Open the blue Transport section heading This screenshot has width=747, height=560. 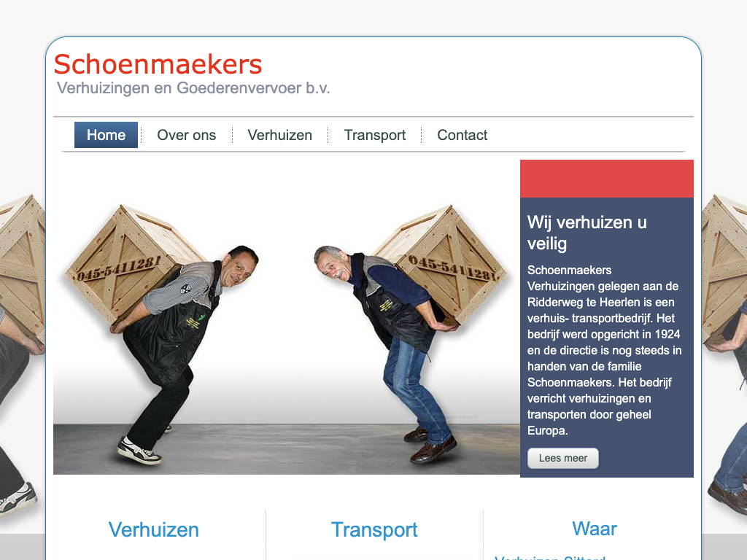point(374,529)
